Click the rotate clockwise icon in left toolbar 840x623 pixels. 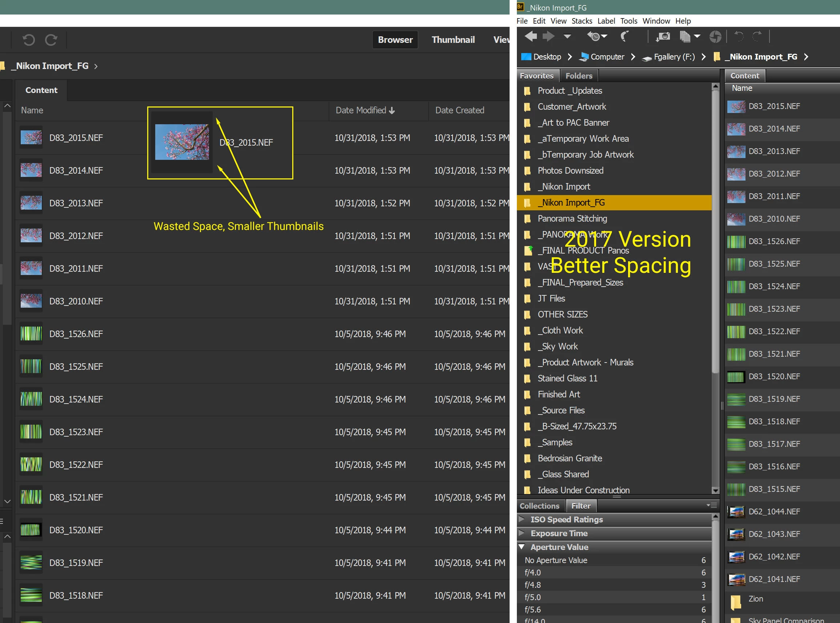(x=51, y=40)
